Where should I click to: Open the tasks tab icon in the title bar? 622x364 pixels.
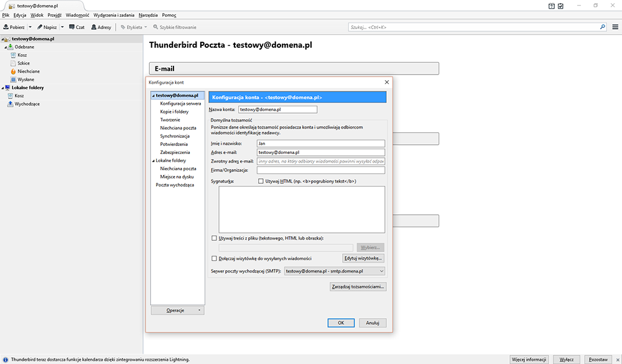[x=560, y=6]
